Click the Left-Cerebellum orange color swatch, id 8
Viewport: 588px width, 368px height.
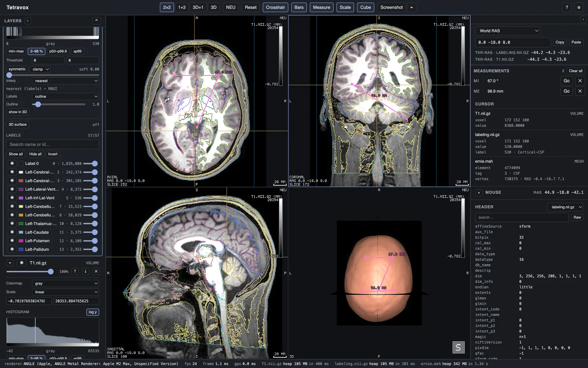coord(21,215)
